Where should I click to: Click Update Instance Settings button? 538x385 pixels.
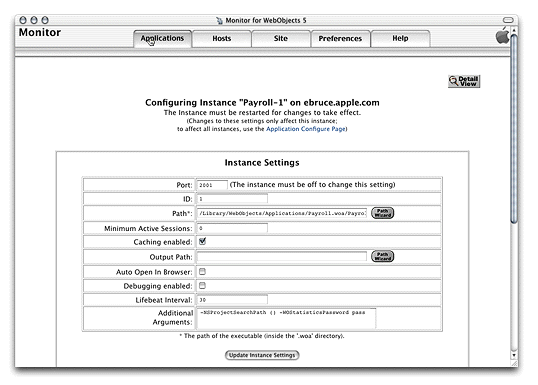click(x=262, y=355)
